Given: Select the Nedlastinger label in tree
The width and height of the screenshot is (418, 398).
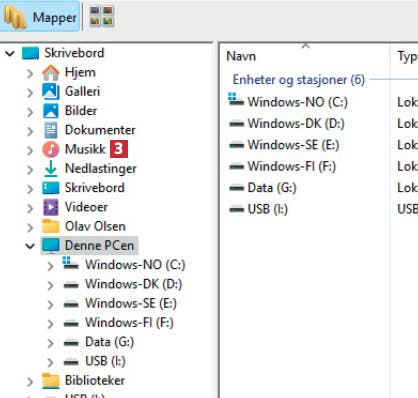Looking at the screenshot, I should [x=101, y=168].
